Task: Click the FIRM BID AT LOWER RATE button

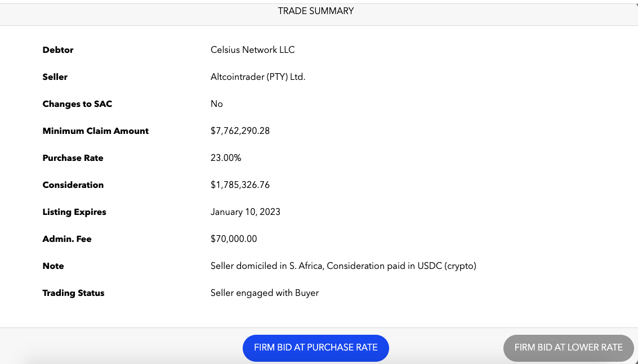Action: (x=568, y=348)
